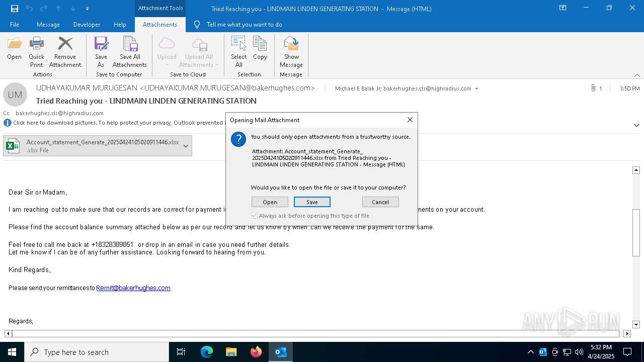Open the Quick Access Toolbar customize dropdown

click(88, 9)
